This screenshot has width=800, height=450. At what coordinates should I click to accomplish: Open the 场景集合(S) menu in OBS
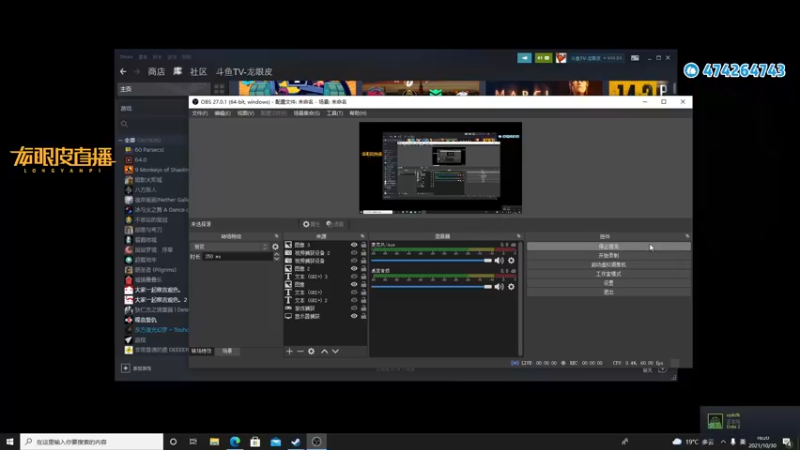(x=307, y=113)
